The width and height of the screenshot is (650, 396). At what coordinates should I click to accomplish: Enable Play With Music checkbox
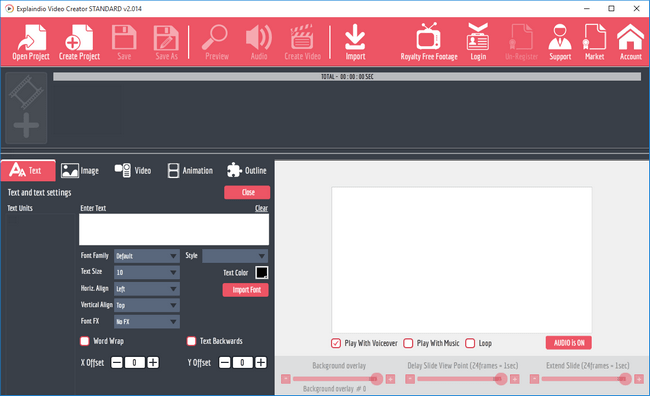(x=408, y=343)
